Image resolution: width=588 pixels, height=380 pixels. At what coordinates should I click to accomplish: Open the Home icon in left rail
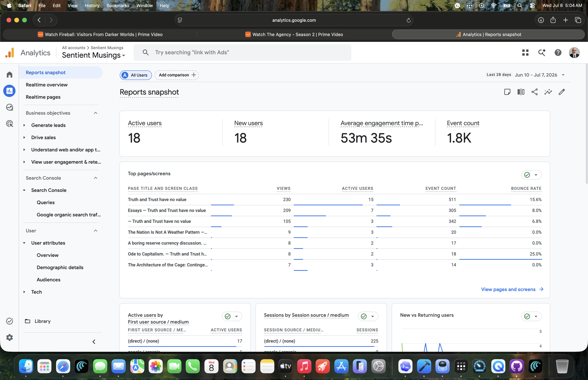point(9,75)
